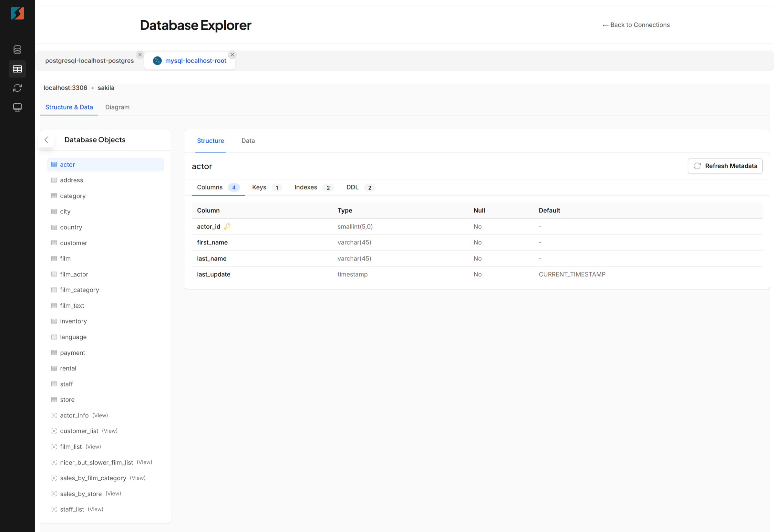The height and width of the screenshot is (532, 774).
Task: Open the monitor icon in the sidebar
Action: tap(17, 107)
